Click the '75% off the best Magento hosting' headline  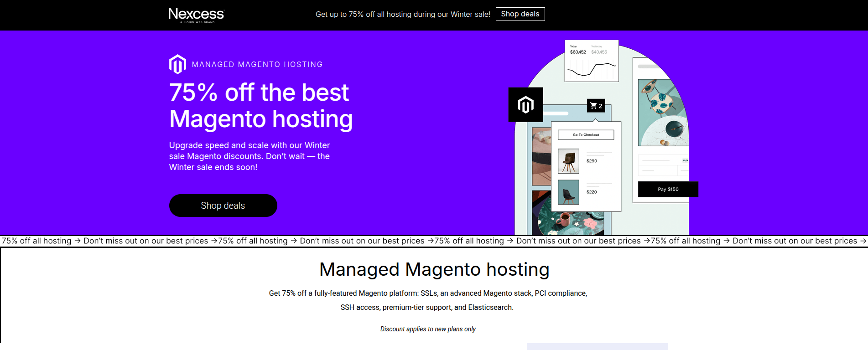tap(261, 106)
